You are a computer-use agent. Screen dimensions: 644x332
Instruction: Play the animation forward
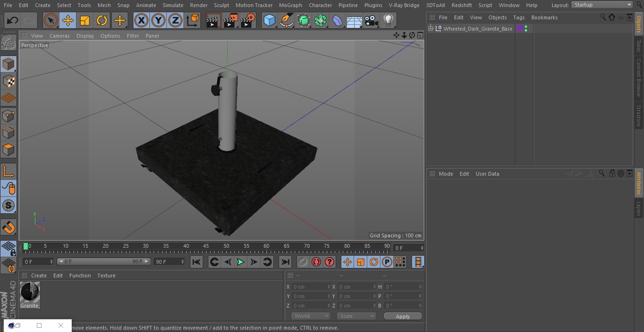[x=240, y=262]
